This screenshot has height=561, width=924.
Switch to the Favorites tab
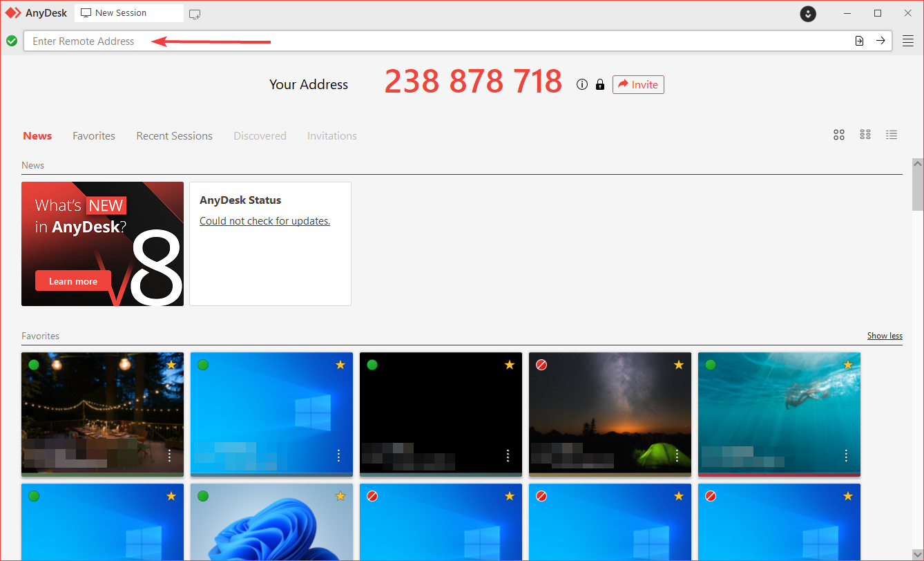click(93, 135)
